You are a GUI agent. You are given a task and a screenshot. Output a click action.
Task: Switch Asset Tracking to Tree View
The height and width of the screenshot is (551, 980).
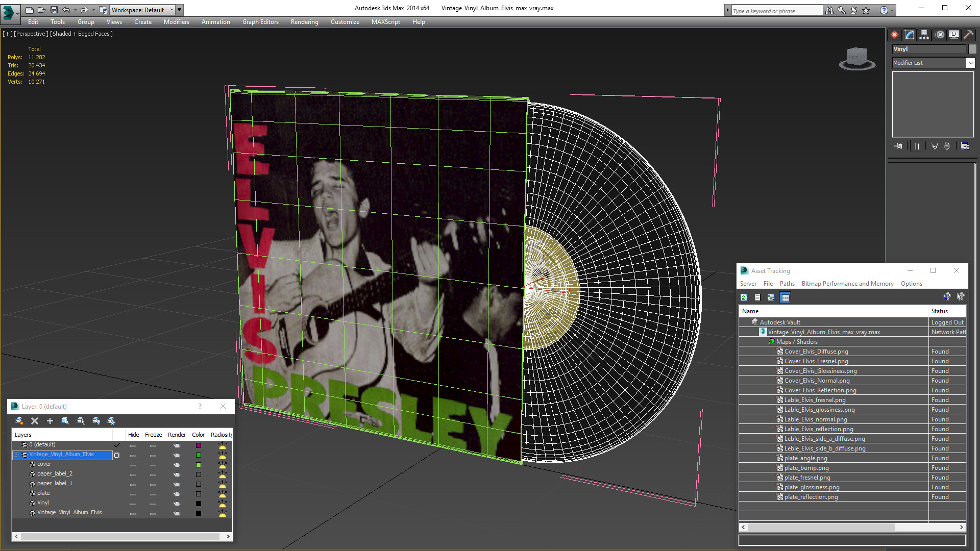771,297
